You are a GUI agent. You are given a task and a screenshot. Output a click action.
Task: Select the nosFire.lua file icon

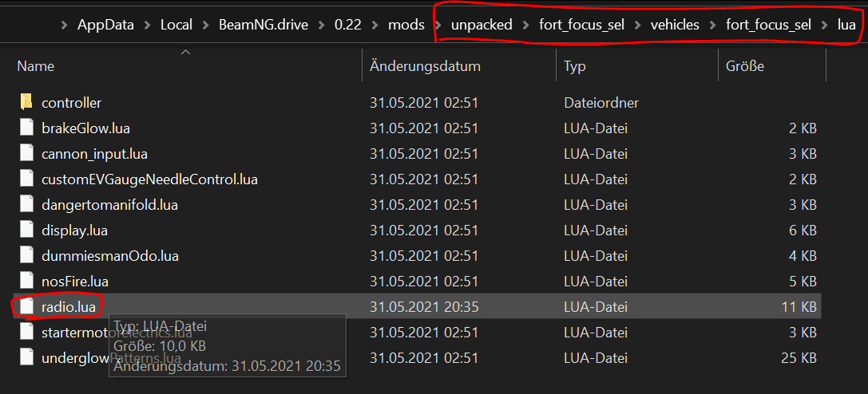(26, 282)
